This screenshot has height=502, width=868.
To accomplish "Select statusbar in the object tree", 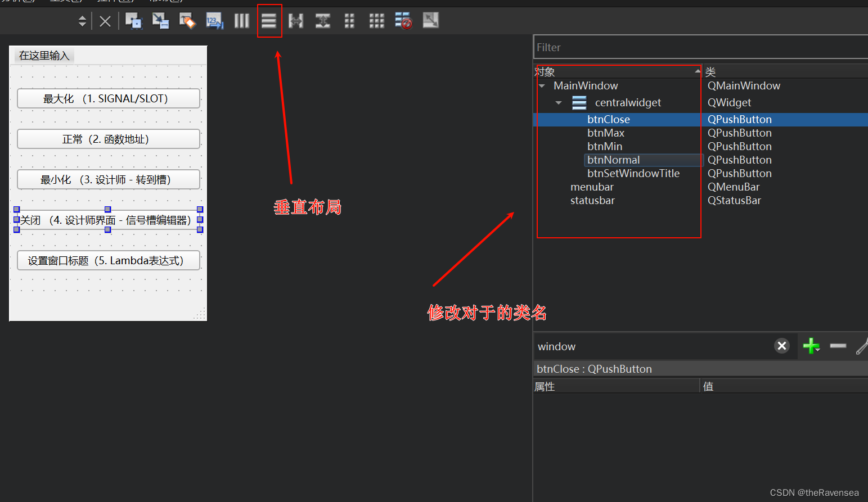I will click(x=592, y=200).
